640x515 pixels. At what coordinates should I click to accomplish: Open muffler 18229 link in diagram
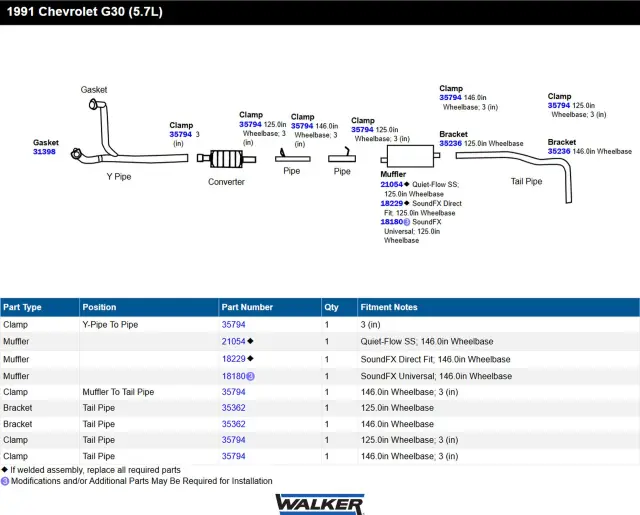(x=391, y=203)
